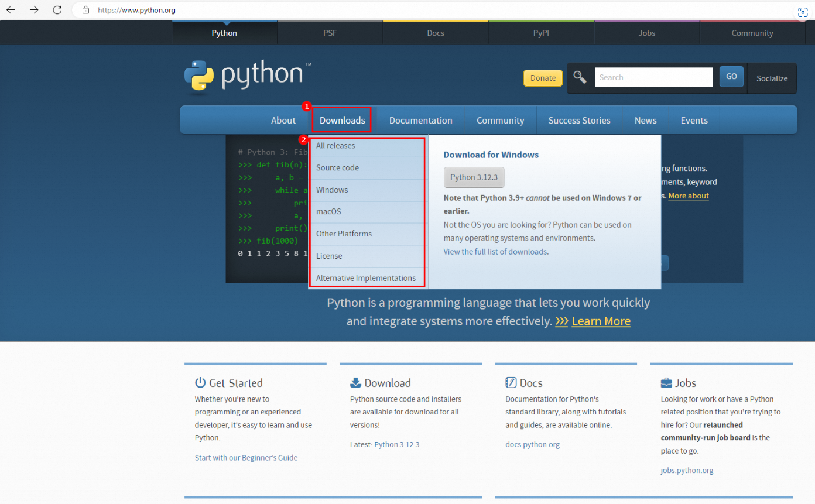Select All releases from Downloads menu
This screenshot has height=504, width=815.
[x=368, y=146]
